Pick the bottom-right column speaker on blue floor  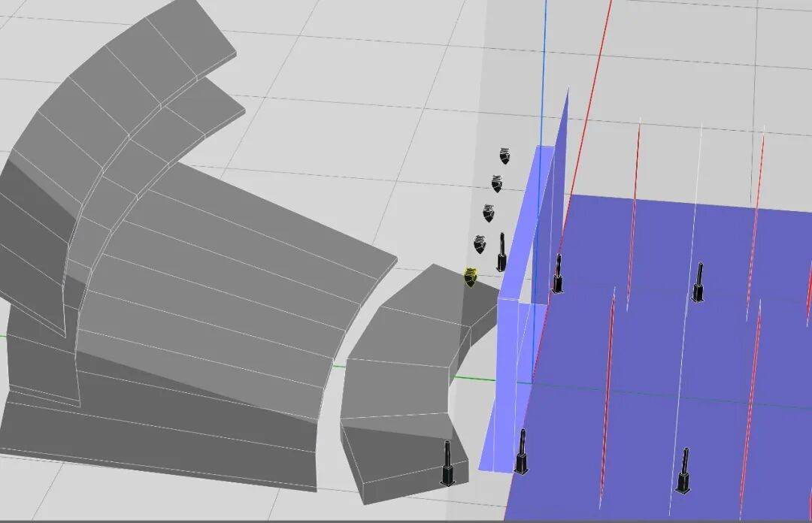tap(683, 471)
